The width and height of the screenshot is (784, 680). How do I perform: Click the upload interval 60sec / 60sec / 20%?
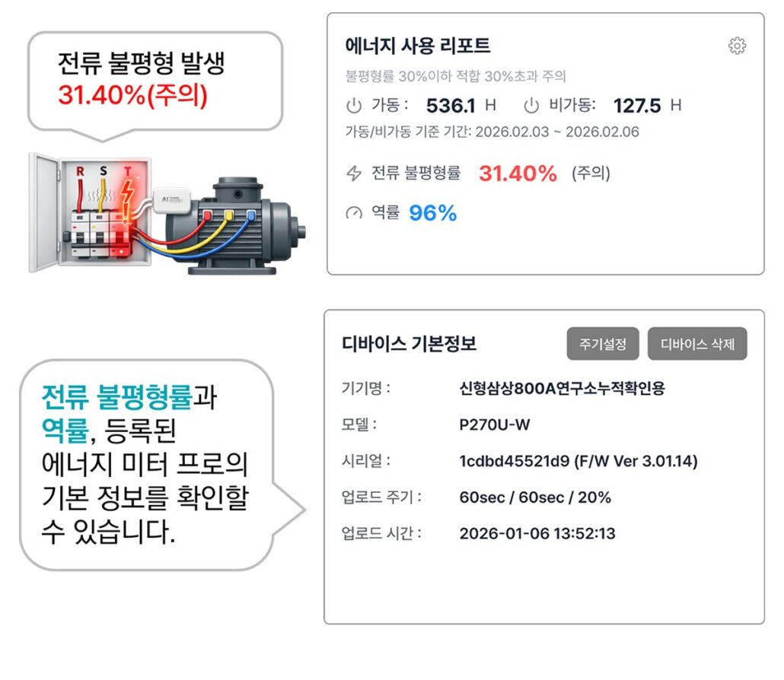pos(535,497)
